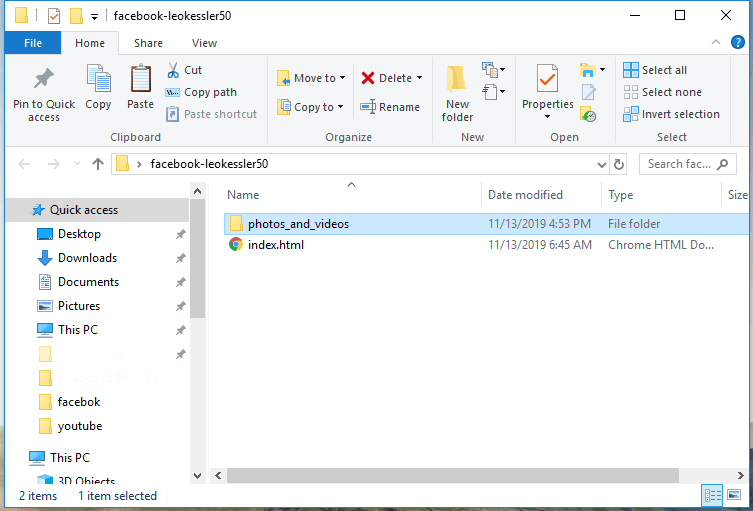Click the horizontal scrollbar left arrow
This screenshot has width=753, height=511.
click(x=218, y=475)
